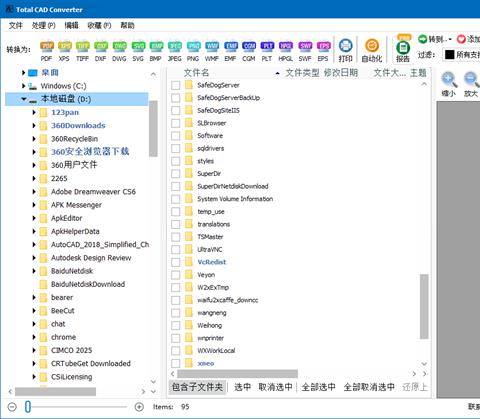Decrease size with the minus circle icon
Viewport: 480px width, 419px height.
pyautogui.click(x=12, y=407)
